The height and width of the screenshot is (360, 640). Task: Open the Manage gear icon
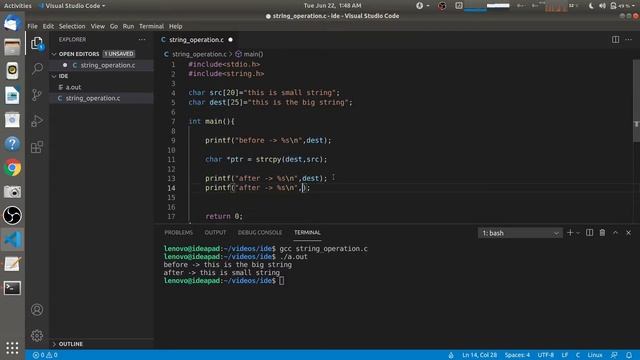coord(37,336)
